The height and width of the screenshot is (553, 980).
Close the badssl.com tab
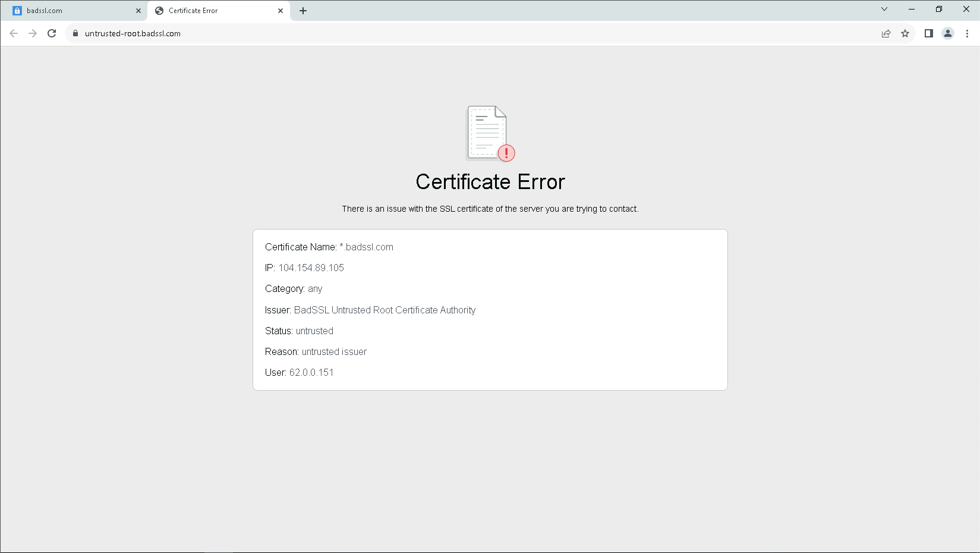click(138, 11)
